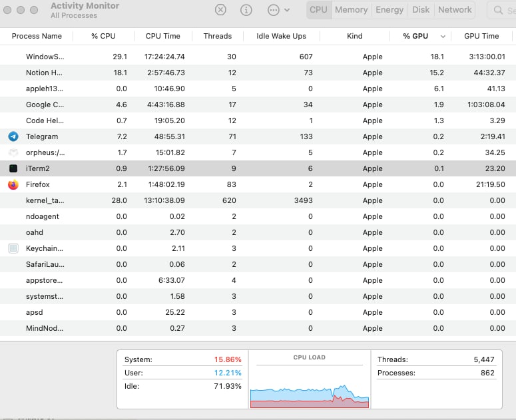The image size is (516, 420).
Task: Select the MindNod... process row
Action: point(258,328)
